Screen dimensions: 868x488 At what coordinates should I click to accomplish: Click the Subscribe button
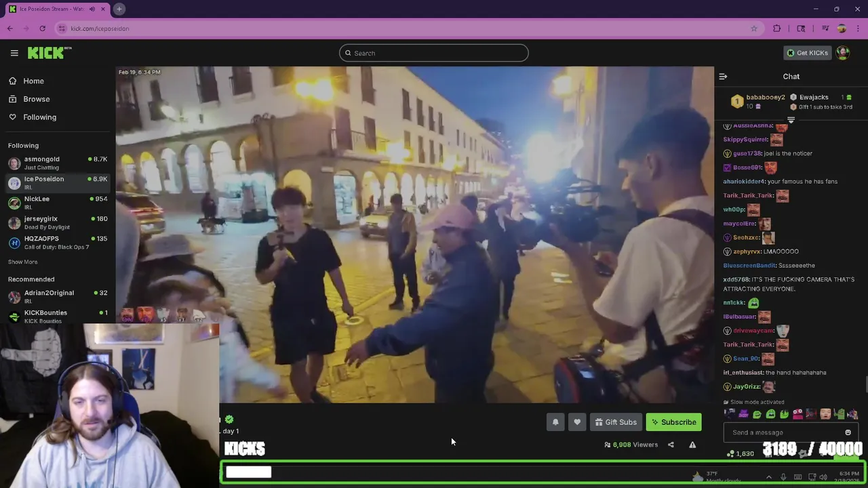click(673, 422)
